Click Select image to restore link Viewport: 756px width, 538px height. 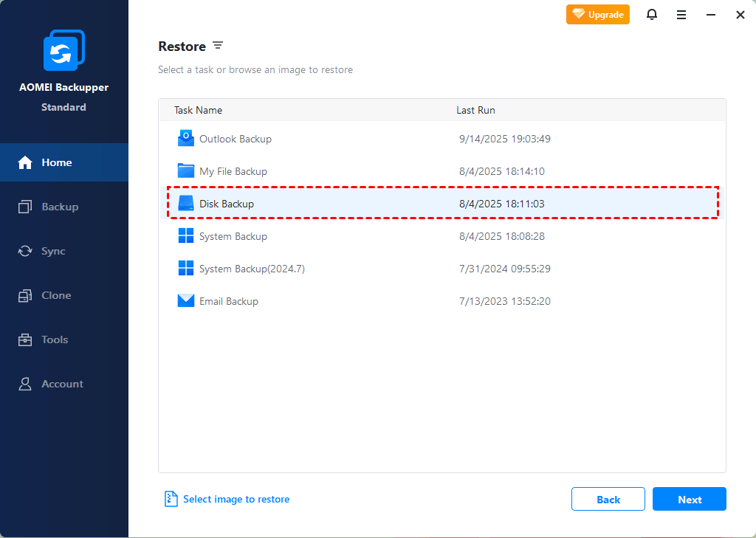pos(236,500)
